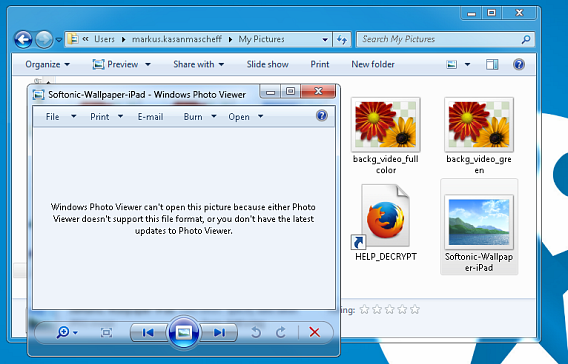568x364 pixels.
Task: Select backg_video_fullcolor thumbnail
Action: [x=385, y=125]
